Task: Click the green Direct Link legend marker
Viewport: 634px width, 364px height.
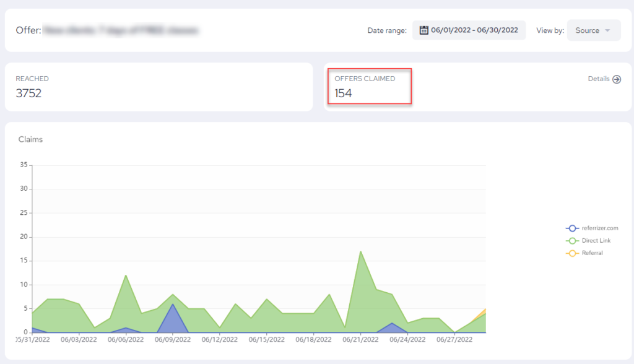Action: (x=573, y=241)
